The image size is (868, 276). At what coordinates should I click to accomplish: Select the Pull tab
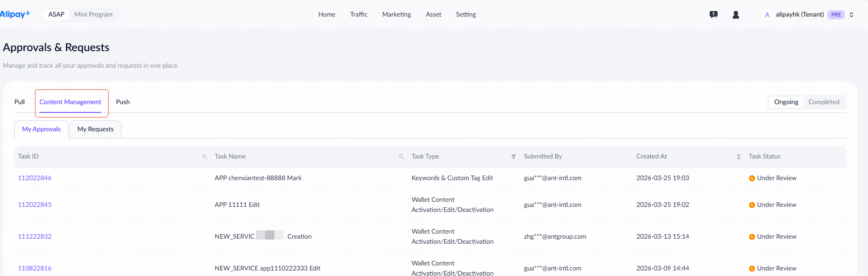click(x=19, y=102)
